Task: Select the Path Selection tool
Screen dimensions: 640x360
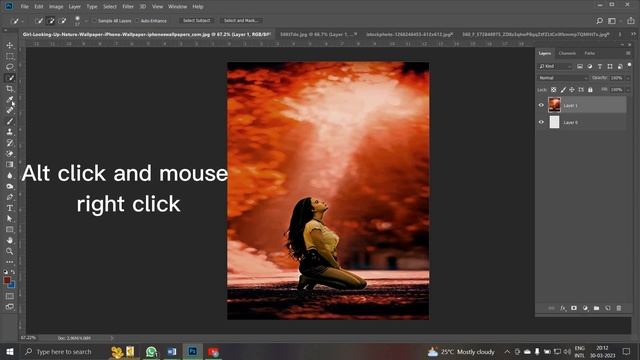Action: pyautogui.click(x=9, y=219)
